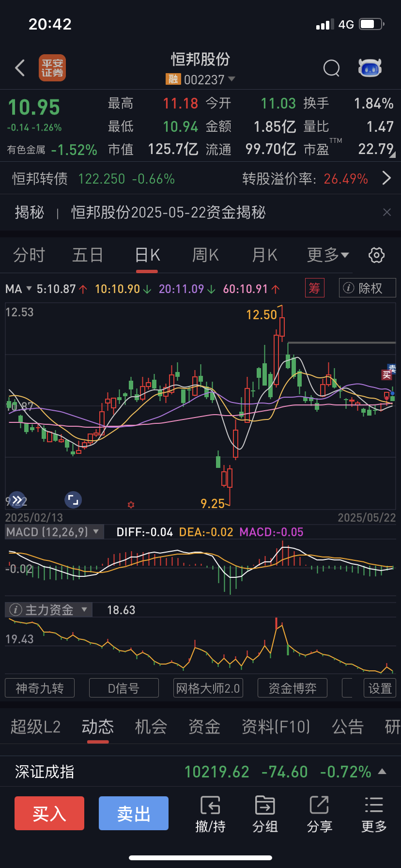Open the indicator 设置 button
This screenshot has height=868, width=401.
pyautogui.click(x=380, y=688)
